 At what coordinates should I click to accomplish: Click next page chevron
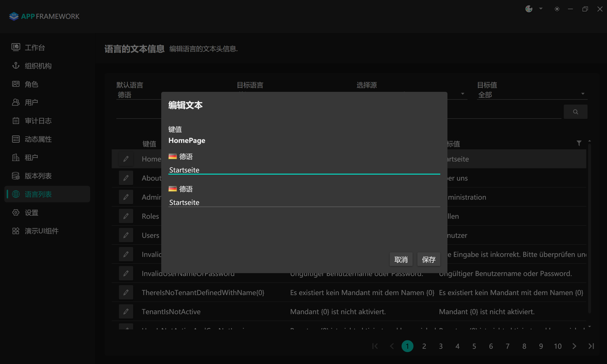(x=574, y=346)
